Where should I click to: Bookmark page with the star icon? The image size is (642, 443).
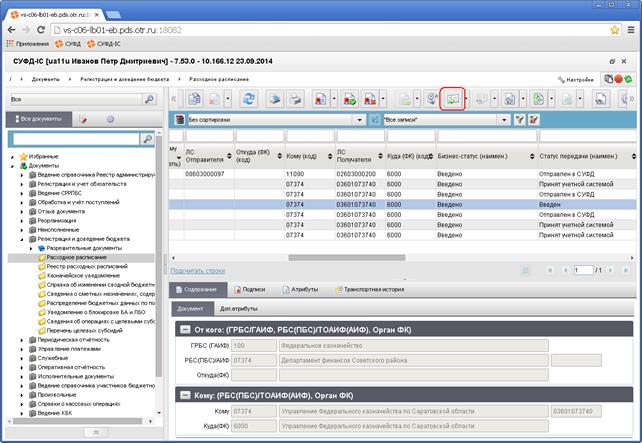pyautogui.click(x=614, y=30)
